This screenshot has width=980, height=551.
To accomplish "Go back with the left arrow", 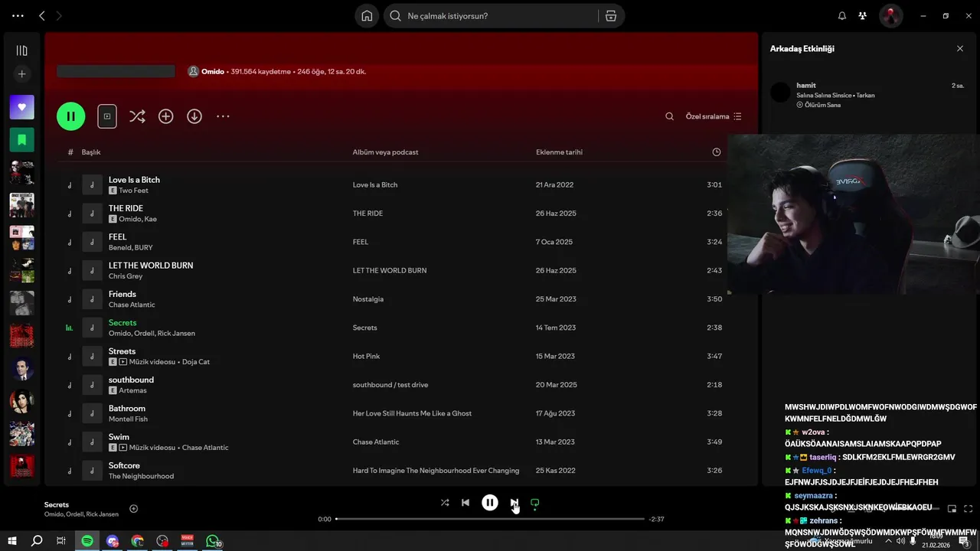I will coord(42,15).
